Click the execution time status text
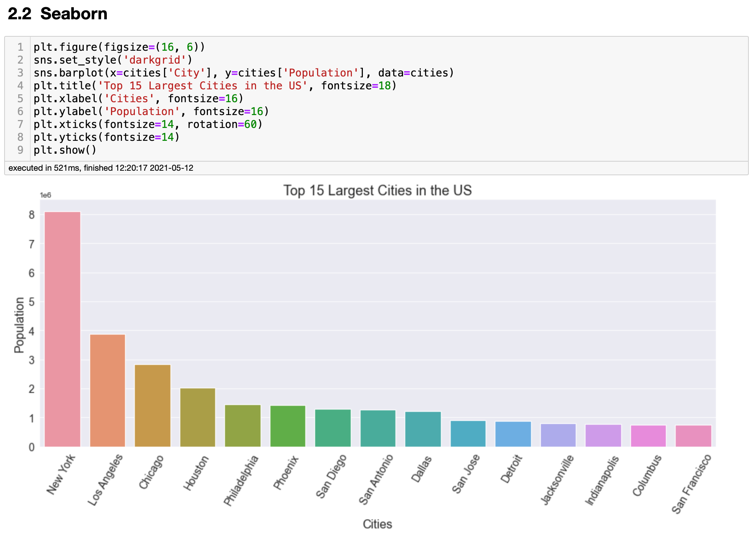Image resolution: width=756 pixels, height=536 pixels. pyautogui.click(x=101, y=168)
